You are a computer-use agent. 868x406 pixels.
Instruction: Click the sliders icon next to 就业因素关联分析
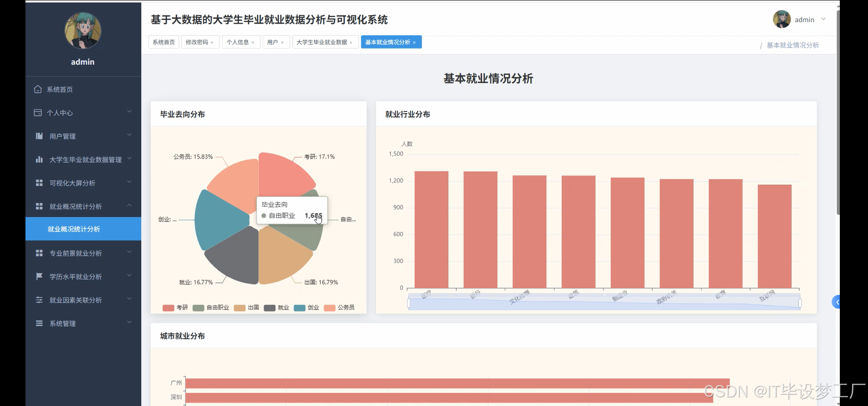coord(39,300)
